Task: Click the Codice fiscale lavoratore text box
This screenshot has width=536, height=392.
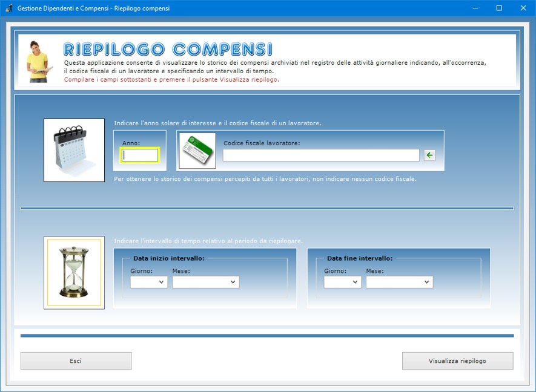Action: [x=321, y=155]
